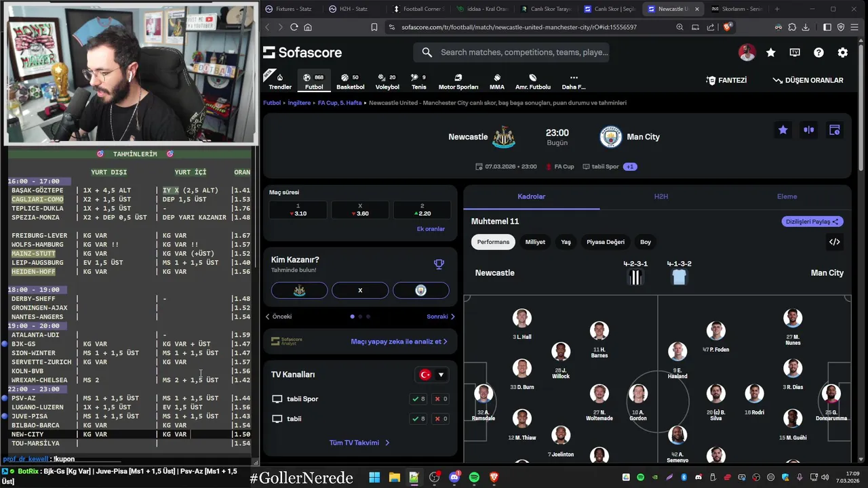
Task: Open the Trendler sports category
Action: tap(280, 81)
